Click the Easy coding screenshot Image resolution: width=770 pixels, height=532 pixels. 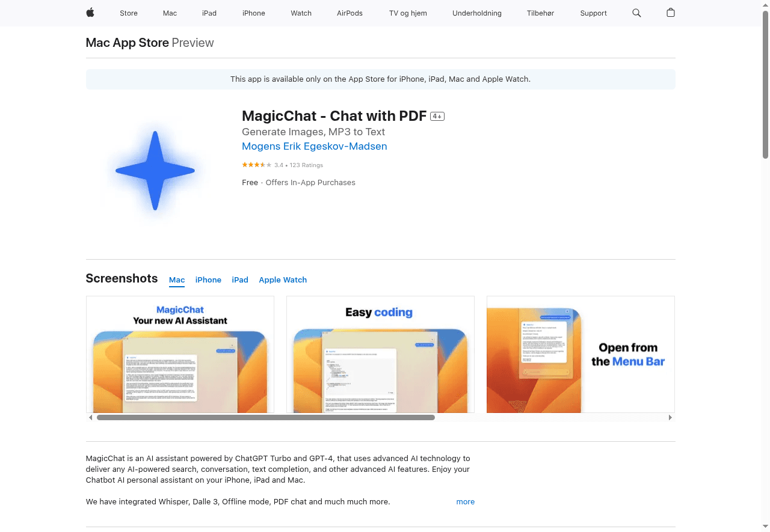380,354
